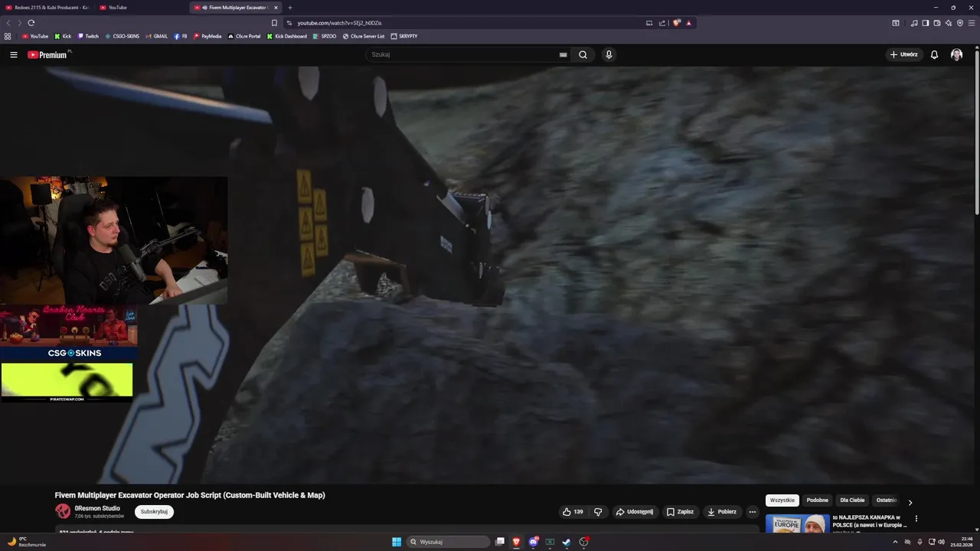Dislike the video with thumbs down
Image resolution: width=980 pixels, height=551 pixels.
[x=598, y=512]
